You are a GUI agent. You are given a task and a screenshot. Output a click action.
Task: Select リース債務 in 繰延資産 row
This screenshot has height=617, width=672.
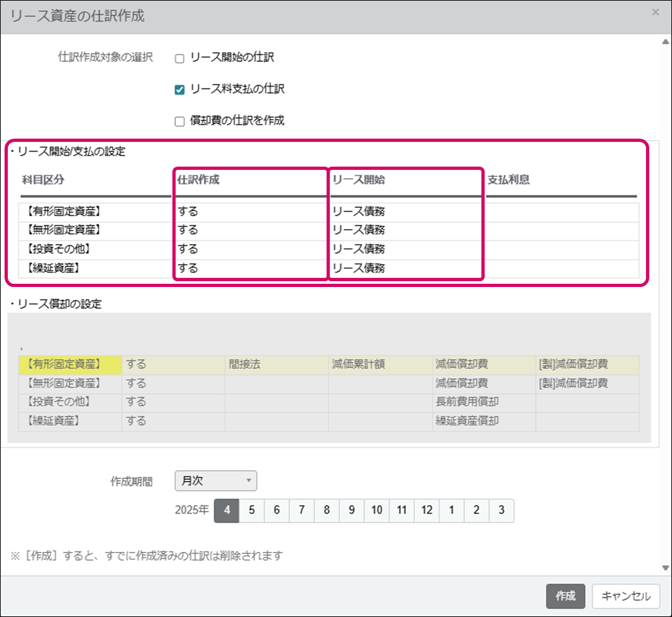(x=405, y=268)
